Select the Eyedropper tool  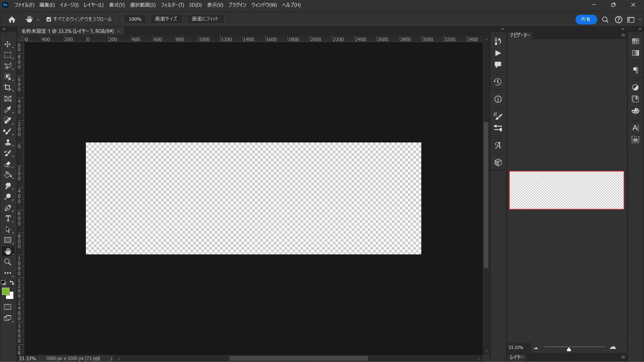(x=7, y=110)
